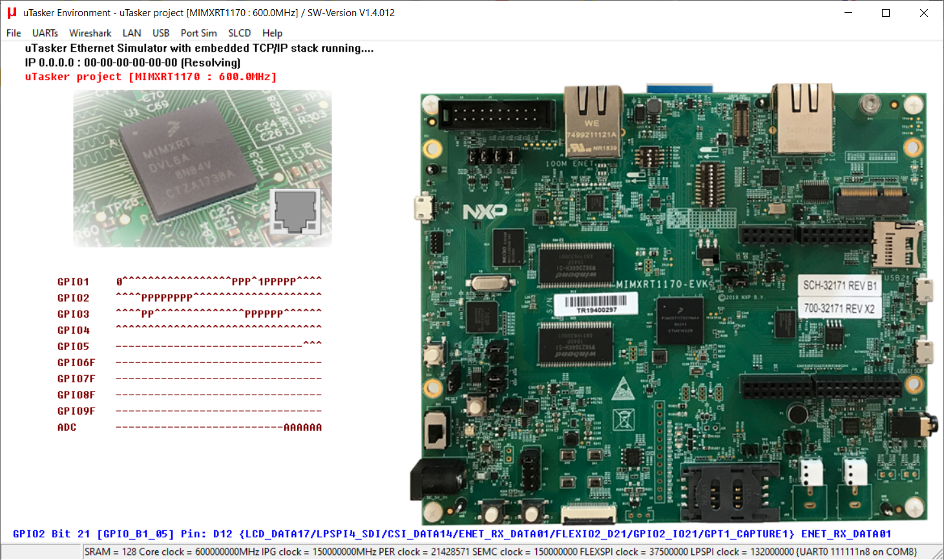
Task: Click the SCH-32171 REV B1 label
Action: [x=839, y=285]
